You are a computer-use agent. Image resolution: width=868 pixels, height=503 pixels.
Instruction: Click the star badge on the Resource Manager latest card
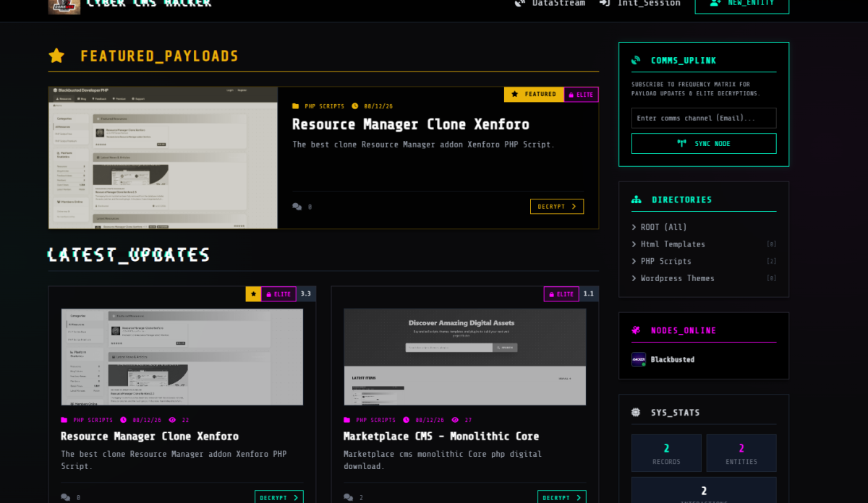point(253,294)
